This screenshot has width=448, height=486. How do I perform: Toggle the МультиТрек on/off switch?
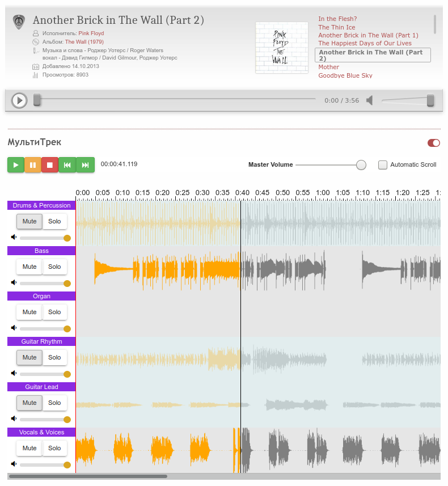(433, 143)
